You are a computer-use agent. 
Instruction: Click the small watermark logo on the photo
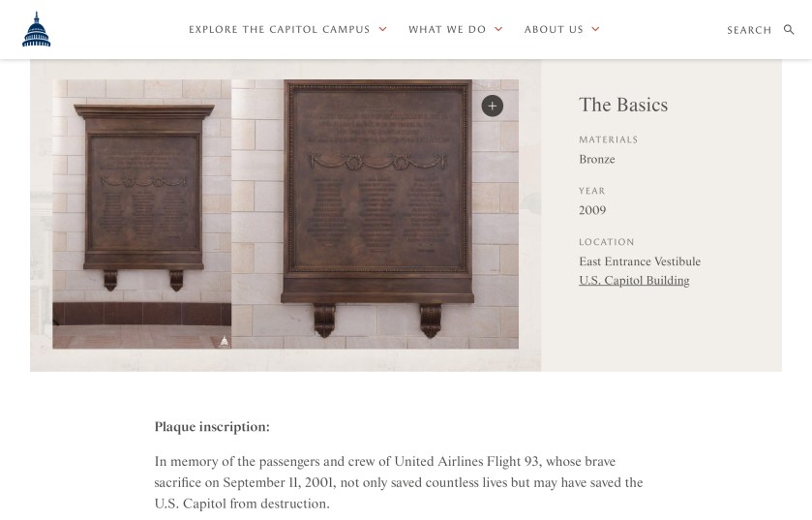225,341
